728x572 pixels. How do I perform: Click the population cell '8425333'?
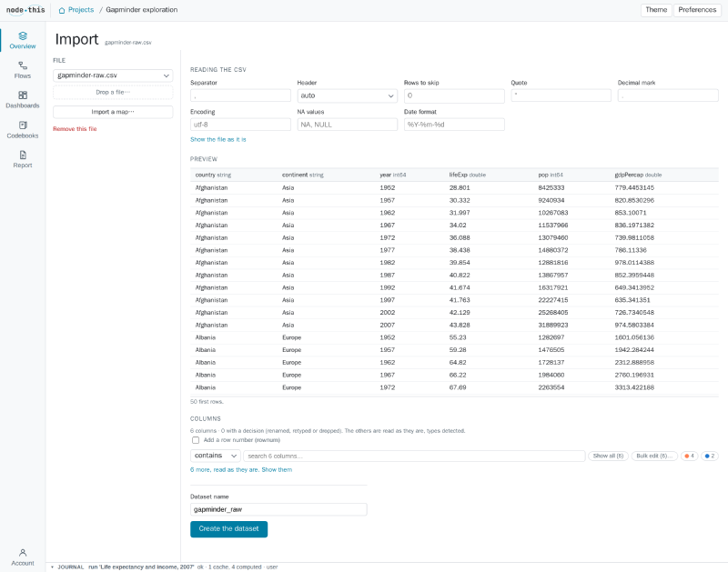click(x=551, y=188)
